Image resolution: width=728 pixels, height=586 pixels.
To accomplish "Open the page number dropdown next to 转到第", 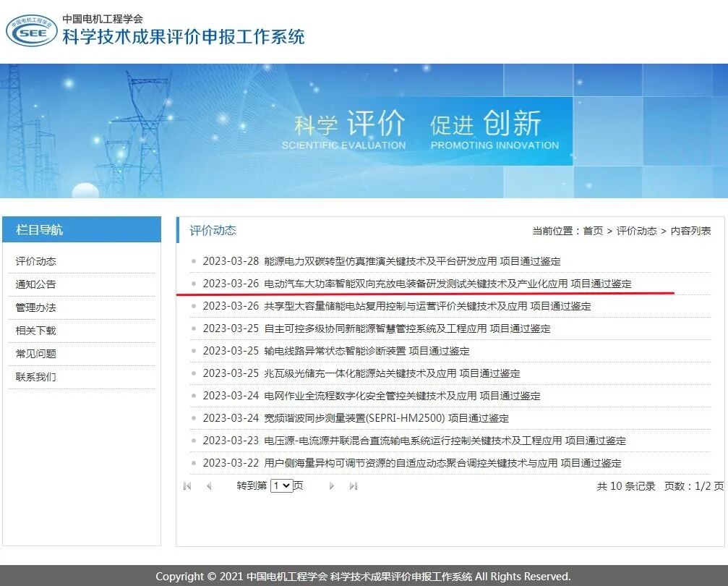I will click(282, 485).
